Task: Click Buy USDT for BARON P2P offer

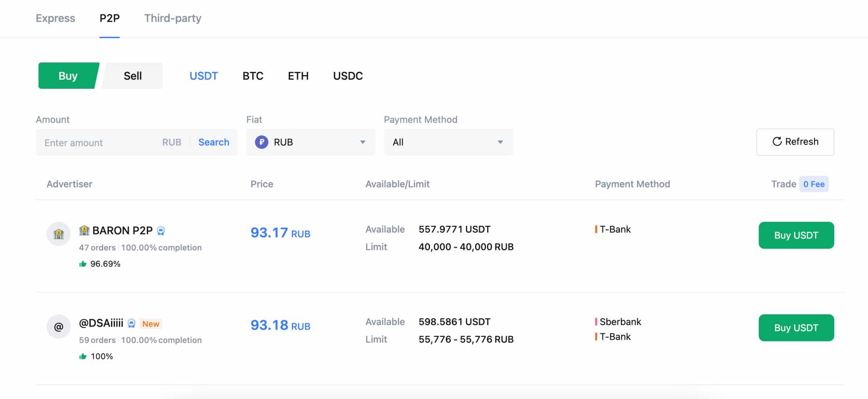Action: click(796, 235)
